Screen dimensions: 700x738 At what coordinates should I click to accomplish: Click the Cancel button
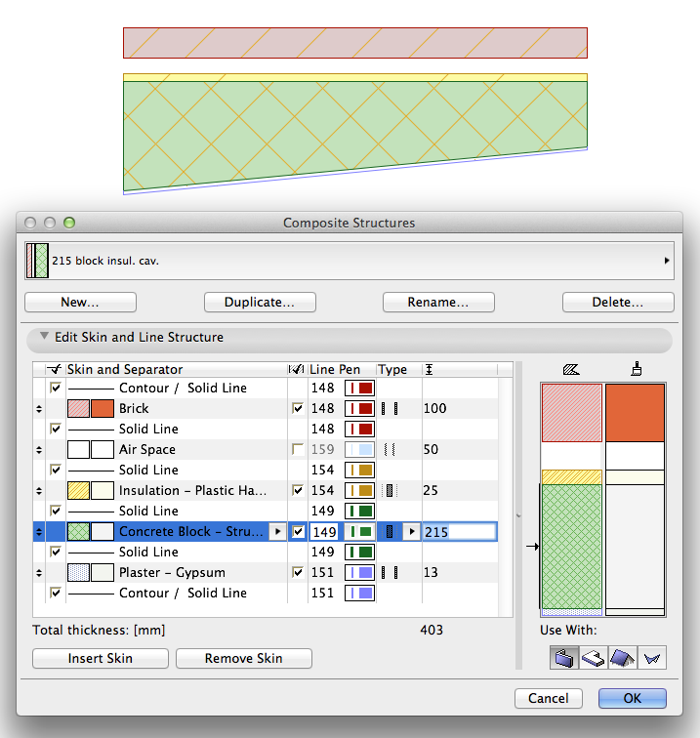[549, 699]
